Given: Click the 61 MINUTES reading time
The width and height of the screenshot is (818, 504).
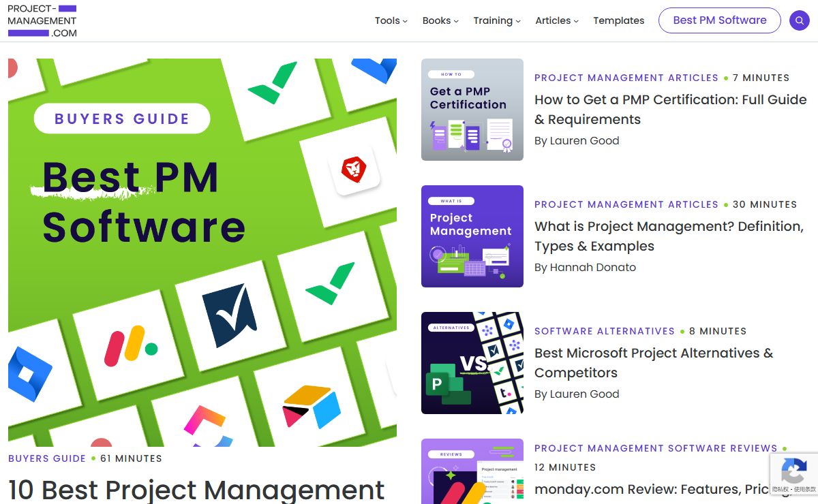Looking at the screenshot, I should [131, 458].
